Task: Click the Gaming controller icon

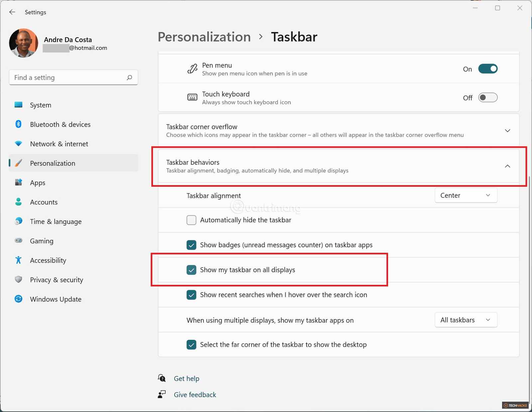Action: (19, 240)
